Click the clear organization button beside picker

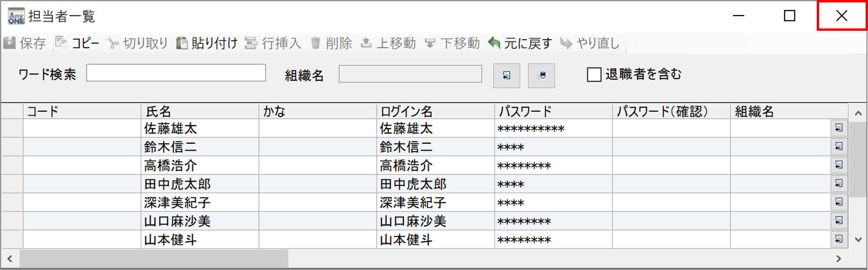pos(542,75)
